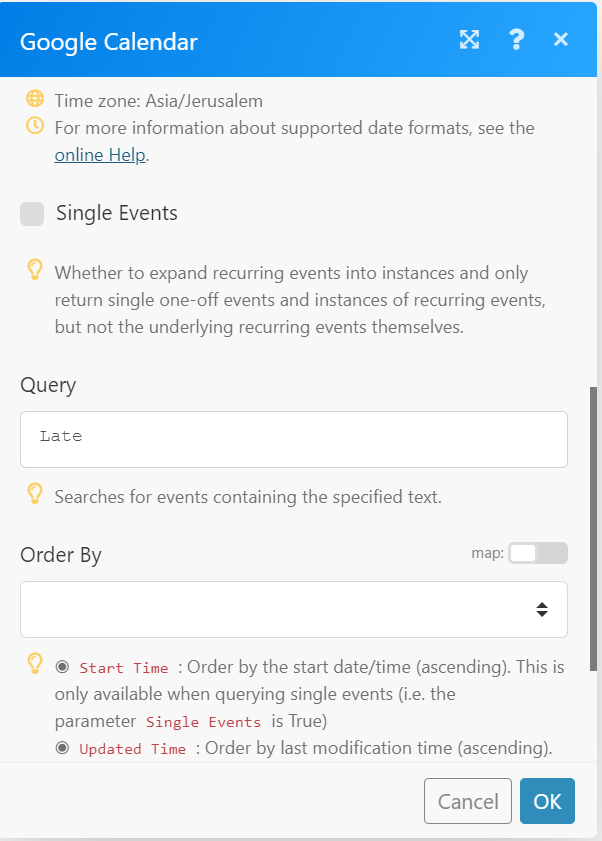
Task: Close the Google Calendar dialog
Action: click(x=561, y=39)
